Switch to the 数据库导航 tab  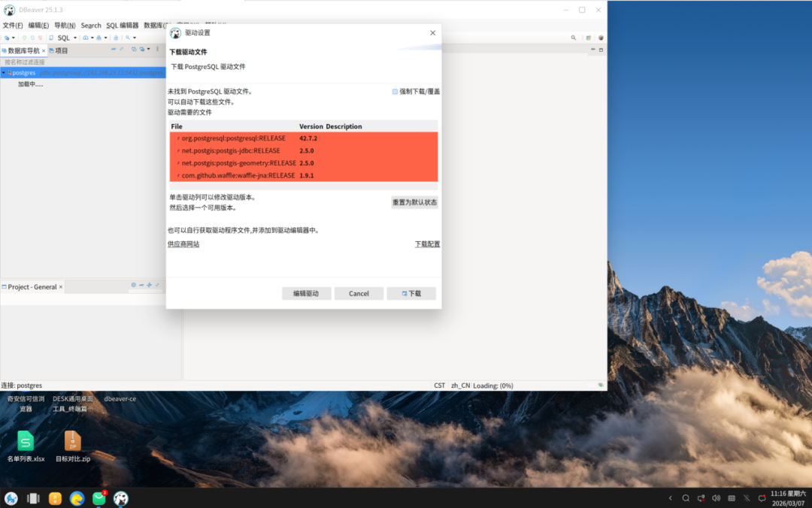point(23,50)
